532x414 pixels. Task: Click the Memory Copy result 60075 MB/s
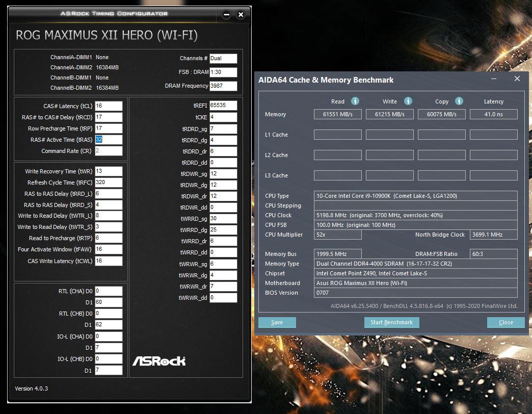click(441, 114)
